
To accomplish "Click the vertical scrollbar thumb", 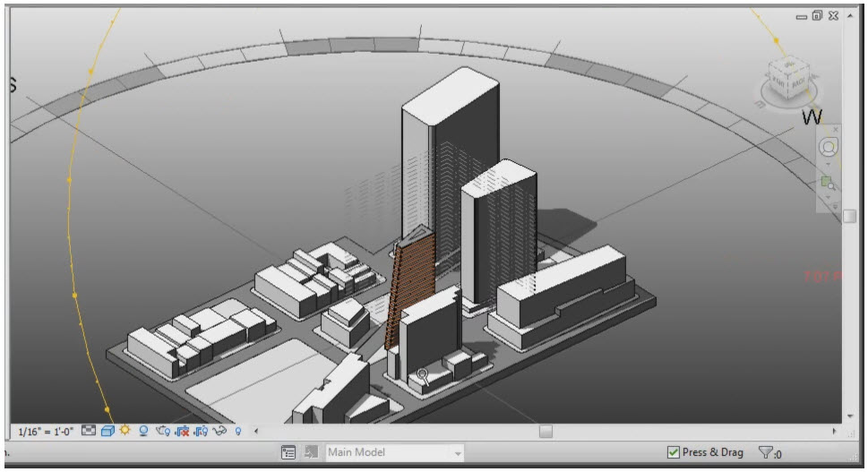I will pos(850,216).
